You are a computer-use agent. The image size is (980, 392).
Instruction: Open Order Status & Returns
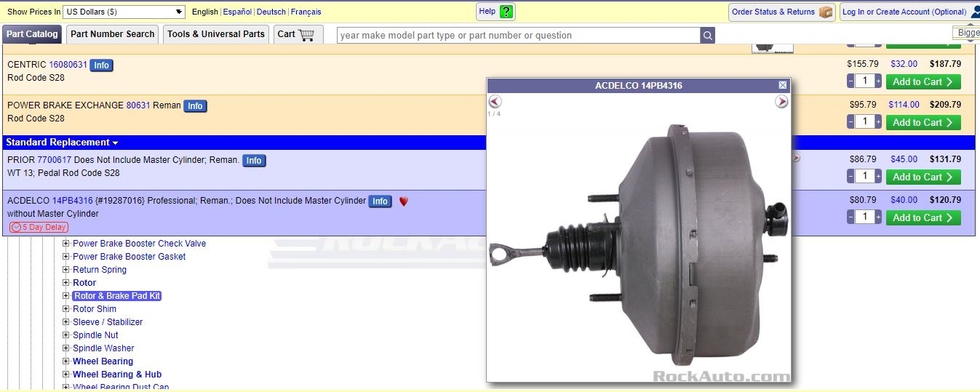tap(781, 12)
